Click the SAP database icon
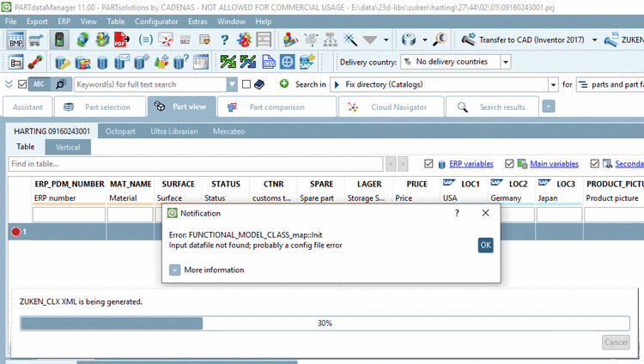The image size is (644, 364). click(307, 62)
